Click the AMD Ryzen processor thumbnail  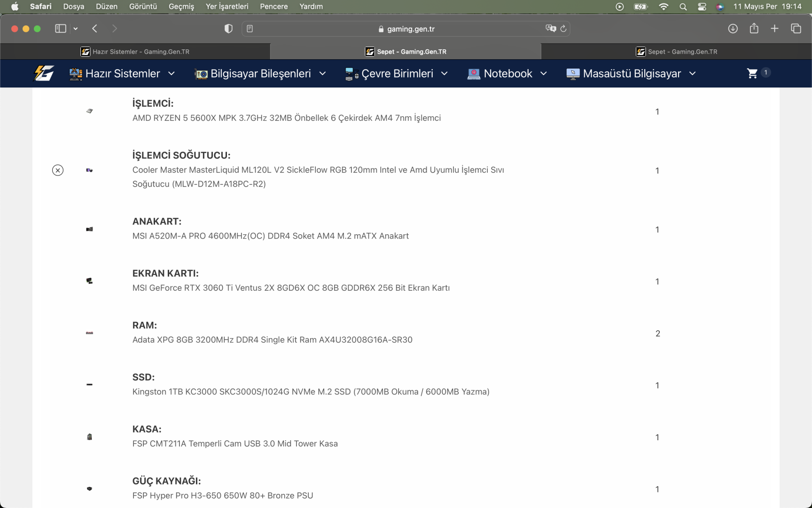[x=89, y=111]
